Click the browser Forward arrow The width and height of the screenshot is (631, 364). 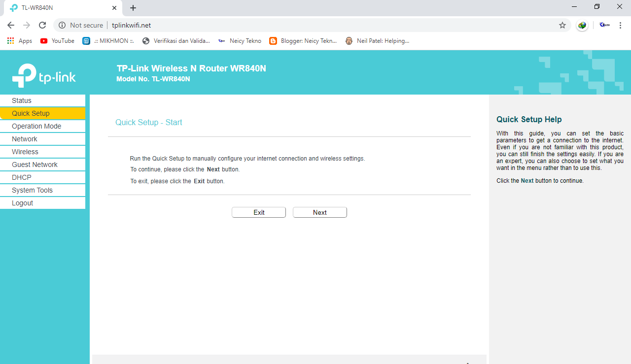tap(27, 25)
